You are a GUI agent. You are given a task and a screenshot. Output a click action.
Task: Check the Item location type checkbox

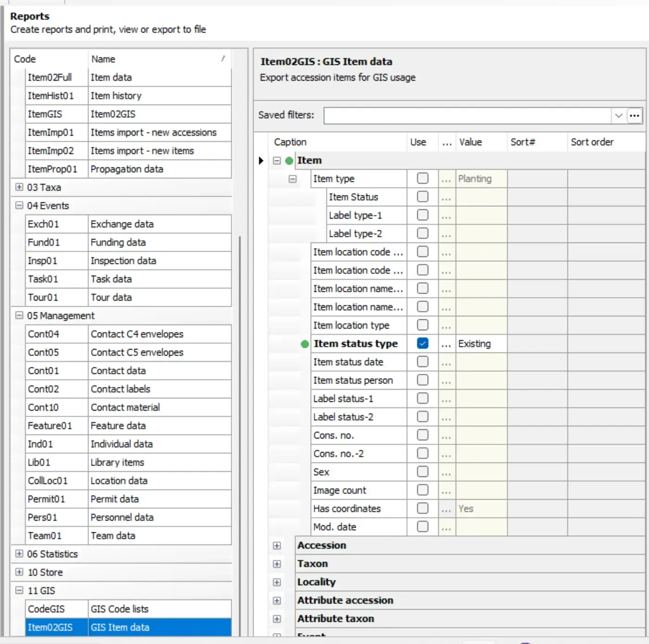(422, 325)
